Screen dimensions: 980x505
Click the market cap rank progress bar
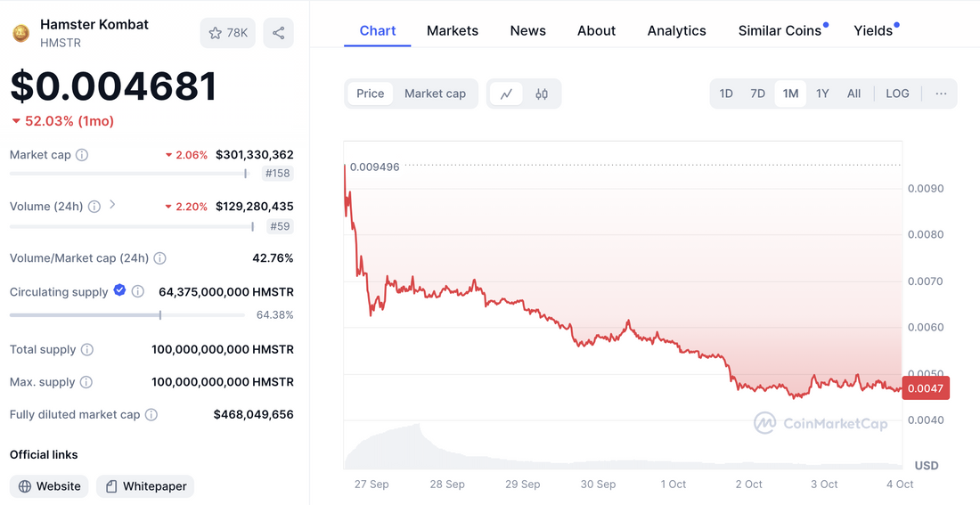[128, 173]
